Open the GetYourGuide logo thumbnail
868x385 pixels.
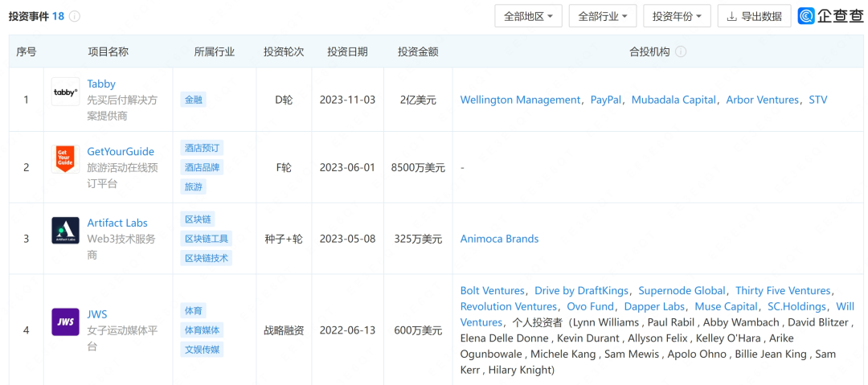point(65,159)
